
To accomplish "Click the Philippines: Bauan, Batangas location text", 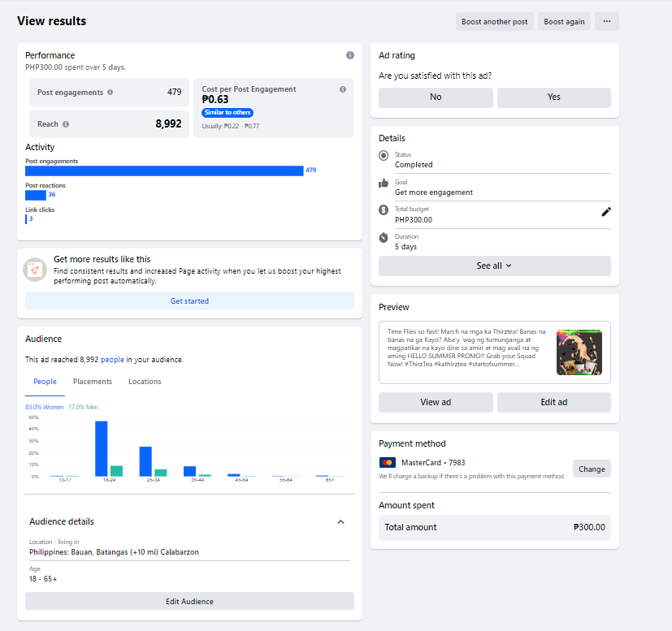I will [114, 552].
